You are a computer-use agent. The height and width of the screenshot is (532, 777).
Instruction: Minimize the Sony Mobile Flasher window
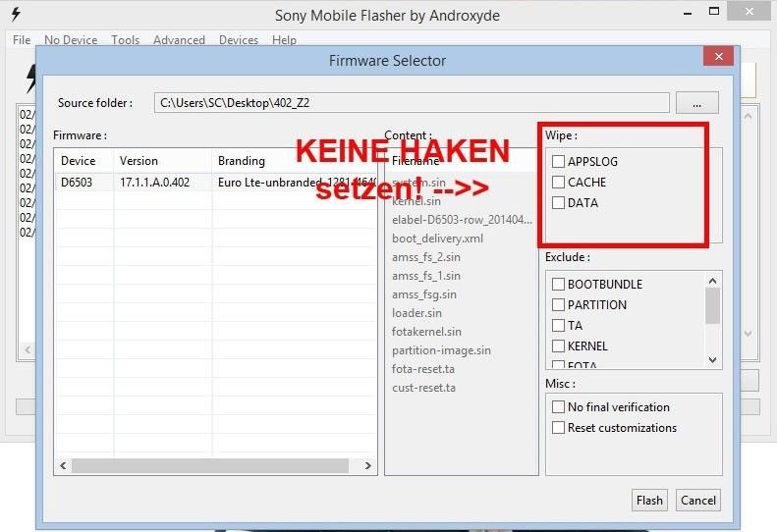pyautogui.click(x=688, y=13)
